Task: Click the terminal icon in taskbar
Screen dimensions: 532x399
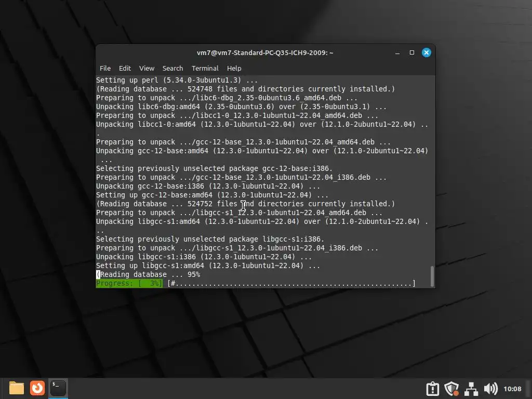Action: click(58, 388)
